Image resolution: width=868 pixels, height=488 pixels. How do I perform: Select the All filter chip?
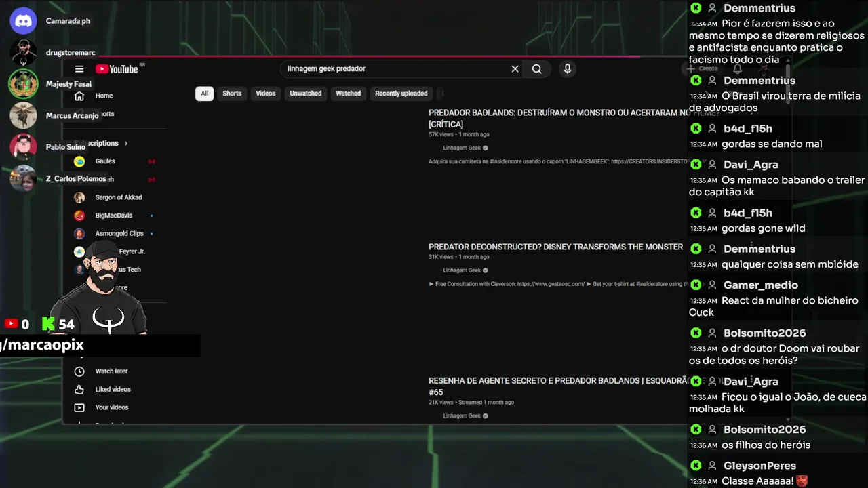click(x=204, y=94)
